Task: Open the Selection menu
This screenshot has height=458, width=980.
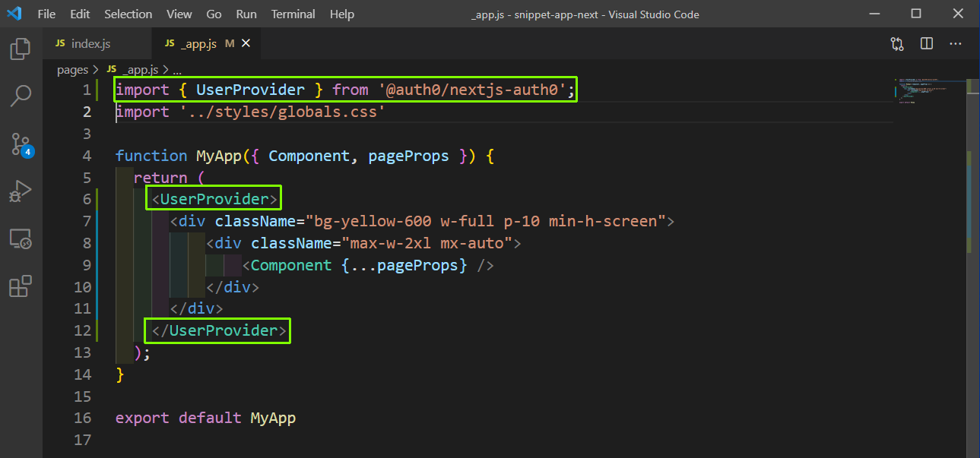Action: click(128, 14)
